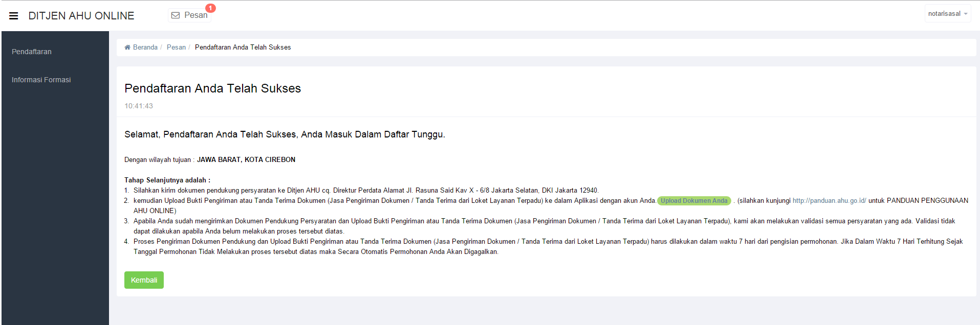Go to Beranda breadcrumb link

(145, 47)
